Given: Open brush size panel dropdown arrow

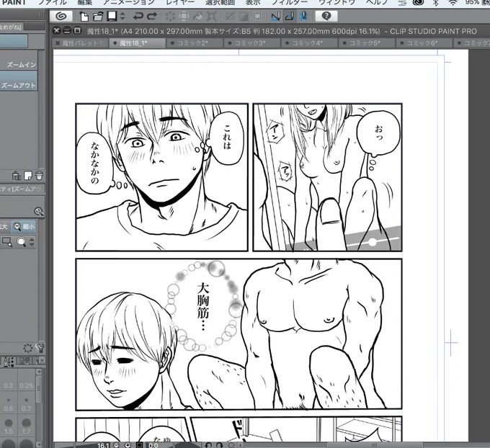Looking at the screenshot, I should tap(42, 361).
